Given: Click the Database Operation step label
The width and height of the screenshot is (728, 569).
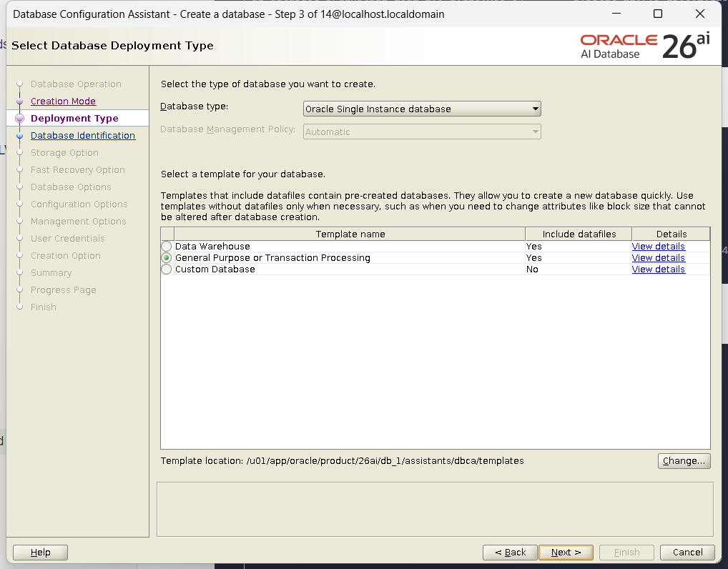Looking at the screenshot, I should (x=76, y=84).
